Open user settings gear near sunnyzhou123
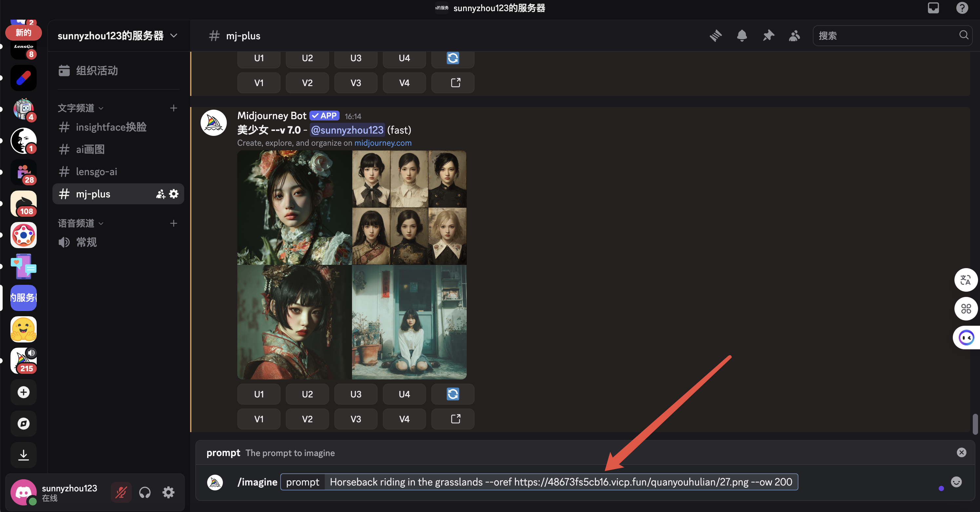Viewport: 980px width, 512px height. tap(168, 493)
